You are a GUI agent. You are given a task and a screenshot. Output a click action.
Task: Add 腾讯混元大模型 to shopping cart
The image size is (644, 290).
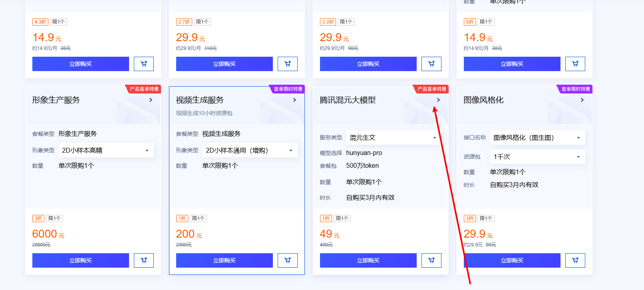coord(431,260)
